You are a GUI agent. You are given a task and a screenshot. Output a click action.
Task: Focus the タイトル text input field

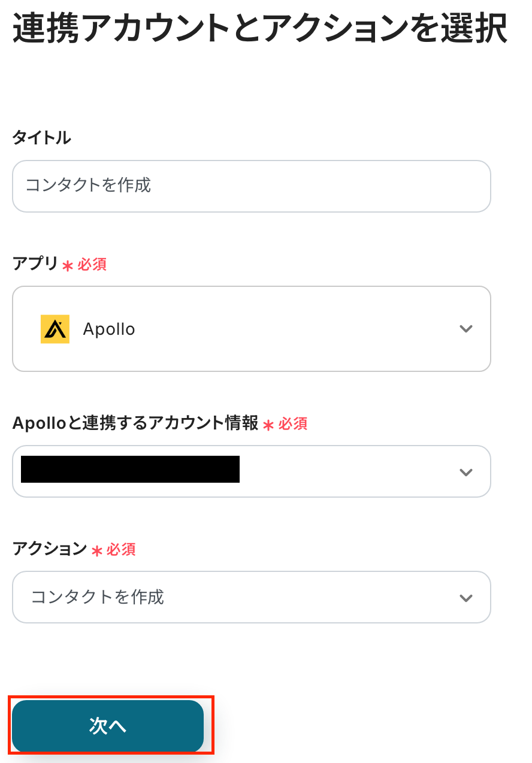[x=252, y=186]
